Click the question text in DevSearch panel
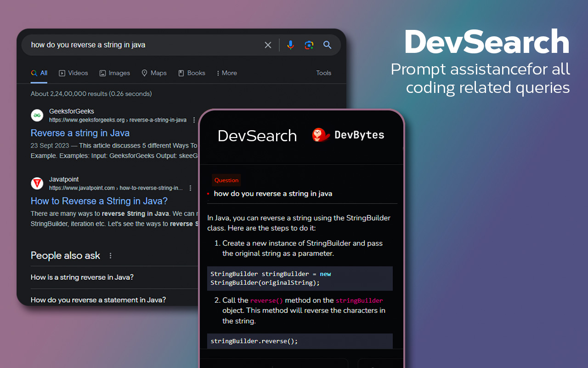The image size is (588, 368). point(273,194)
